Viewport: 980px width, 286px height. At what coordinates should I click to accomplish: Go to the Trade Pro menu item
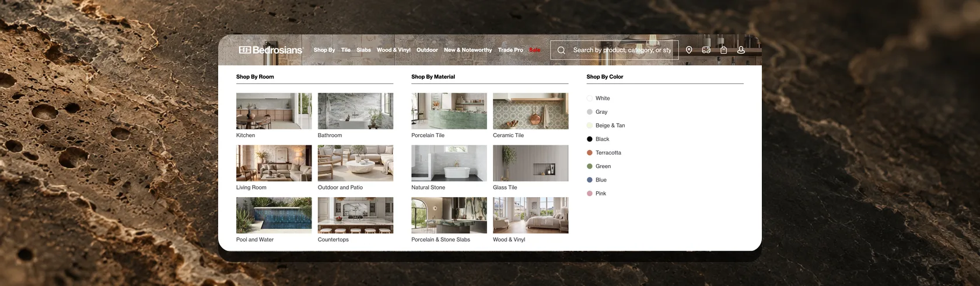pyautogui.click(x=510, y=50)
